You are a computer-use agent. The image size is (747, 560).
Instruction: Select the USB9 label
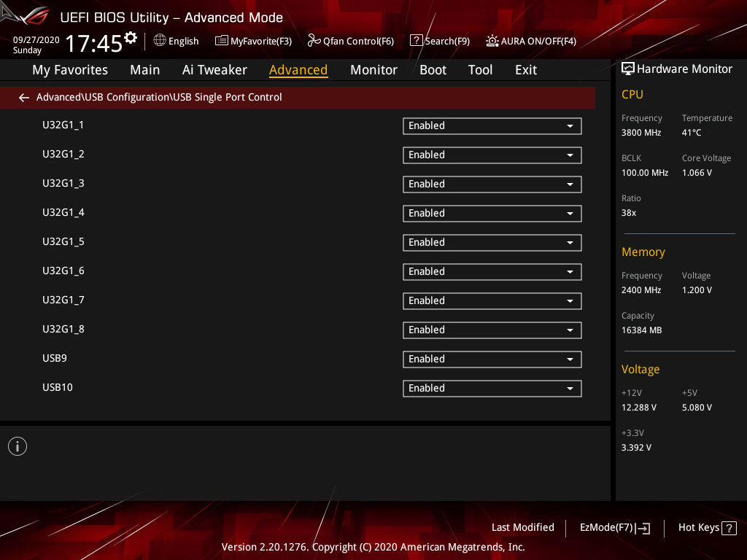54,358
